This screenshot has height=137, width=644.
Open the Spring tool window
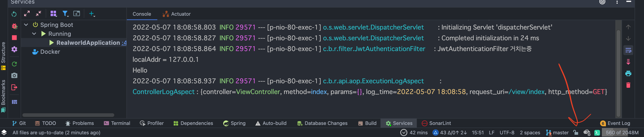pos(234,123)
